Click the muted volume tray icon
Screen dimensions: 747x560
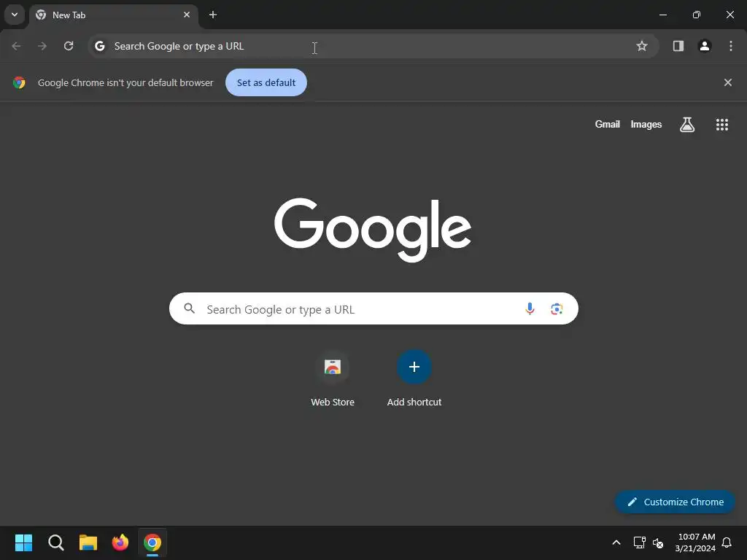[658, 542]
